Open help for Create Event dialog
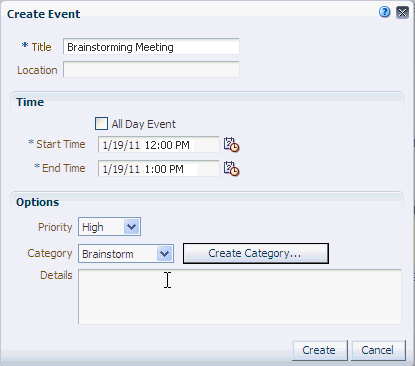This screenshot has height=366, width=415. point(384,12)
